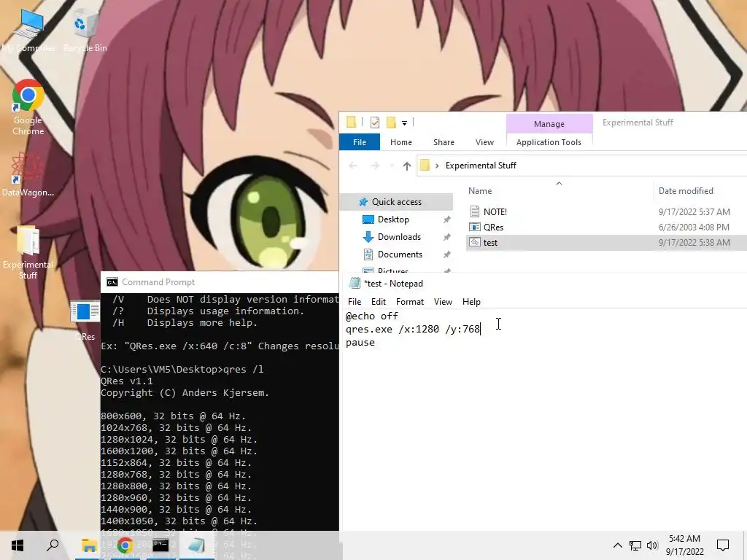Open the volume tray icon

(652, 545)
